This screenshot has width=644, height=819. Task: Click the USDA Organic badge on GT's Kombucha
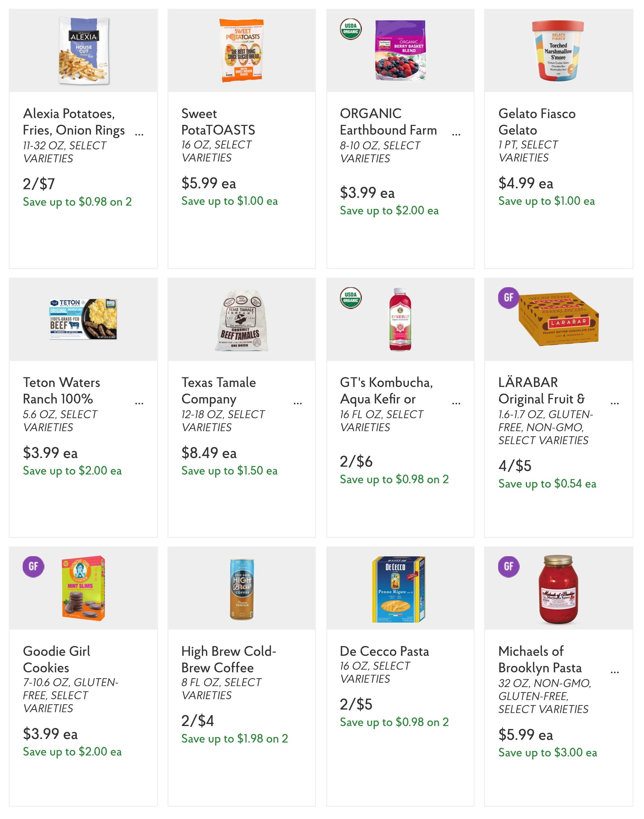351,298
